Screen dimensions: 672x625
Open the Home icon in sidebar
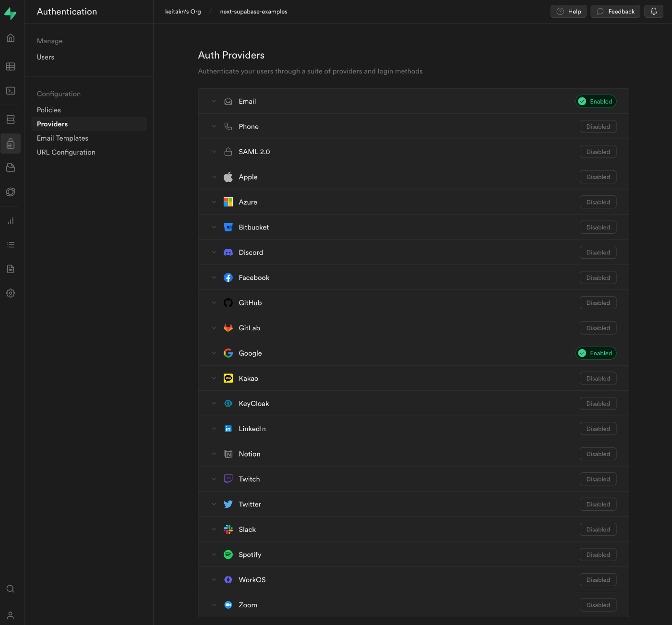(x=11, y=38)
